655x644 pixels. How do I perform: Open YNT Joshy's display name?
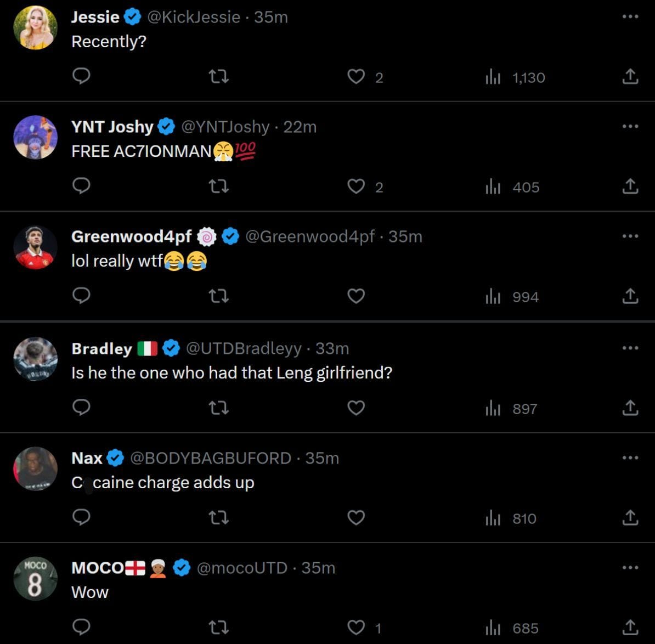(x=112, y=127)
